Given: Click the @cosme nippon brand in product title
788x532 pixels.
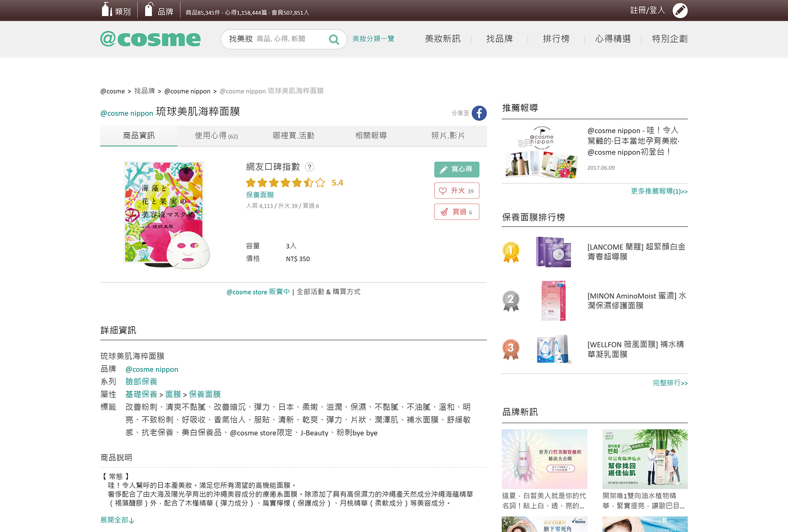Looking at the screenshot, I should tap(126, 113).
